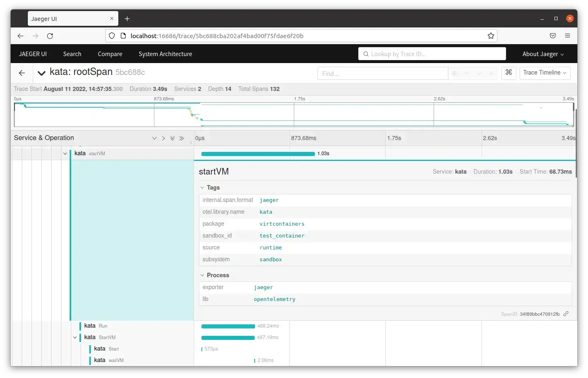The height and width of the screenshot is (378, 588).
Task: Open the About Jaeger menu
Action: click(543, 54)
